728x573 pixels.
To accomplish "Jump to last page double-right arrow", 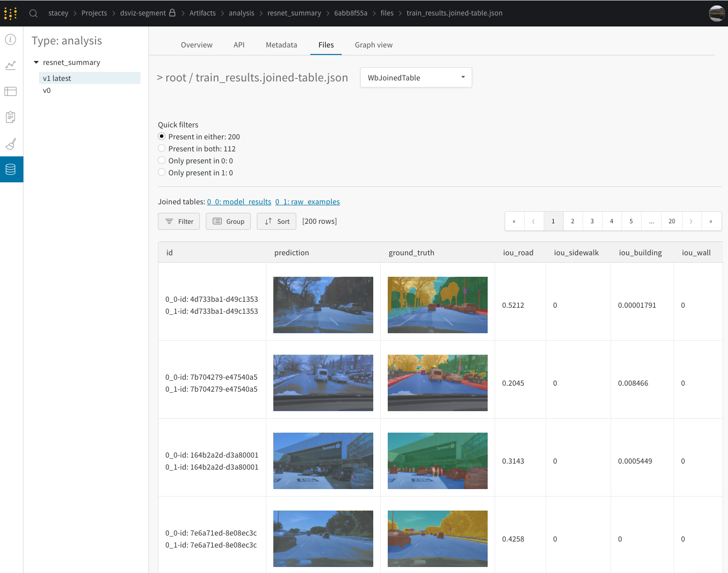I will point(711,221).
